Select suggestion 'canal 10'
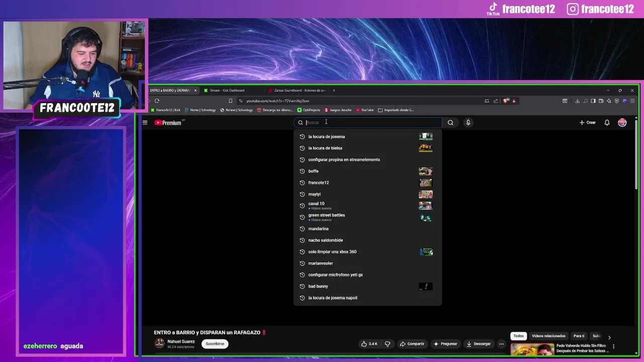Screen dimensions: 644x362 (x=368, y=206)
